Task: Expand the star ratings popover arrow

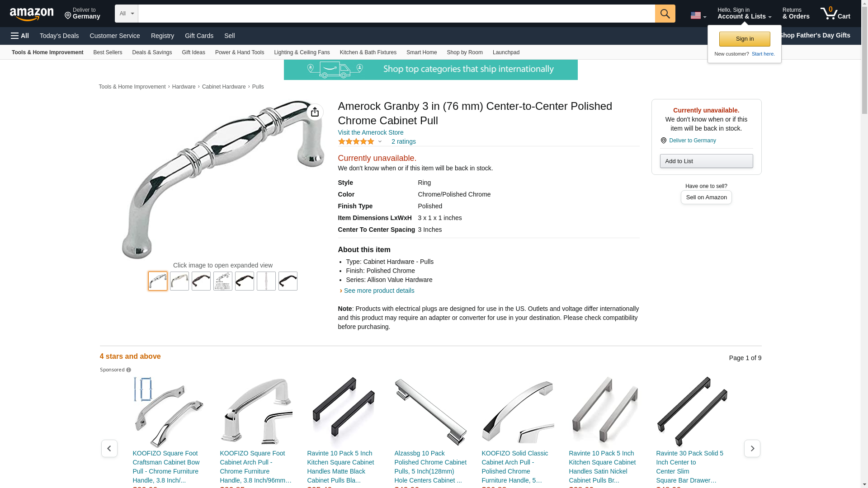Action: tap(380, 142)
